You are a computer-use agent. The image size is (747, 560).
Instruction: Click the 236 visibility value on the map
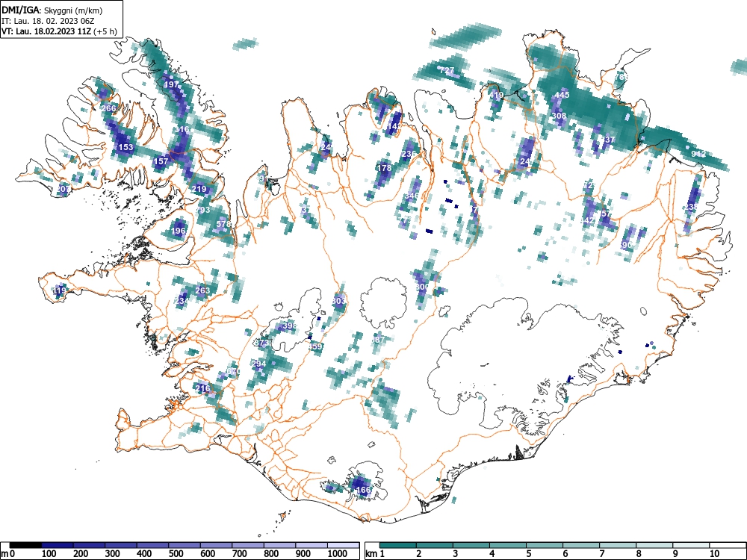pos(409,154)
